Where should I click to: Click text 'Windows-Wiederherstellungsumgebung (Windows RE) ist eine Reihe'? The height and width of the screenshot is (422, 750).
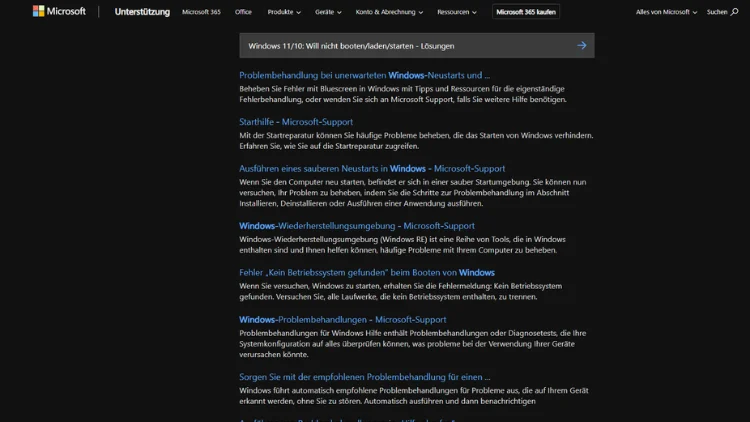point(360,239)
